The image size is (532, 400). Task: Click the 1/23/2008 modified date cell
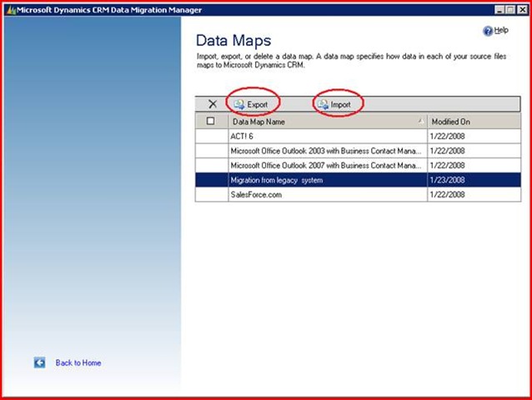click(x=474, y=180)
